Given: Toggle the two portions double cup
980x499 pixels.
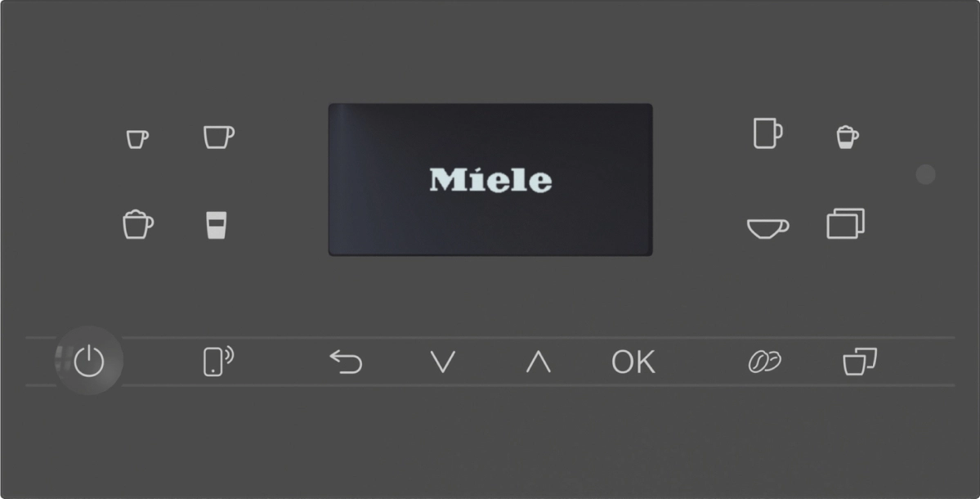Looking at the screenshot, I should coord(860,362).
